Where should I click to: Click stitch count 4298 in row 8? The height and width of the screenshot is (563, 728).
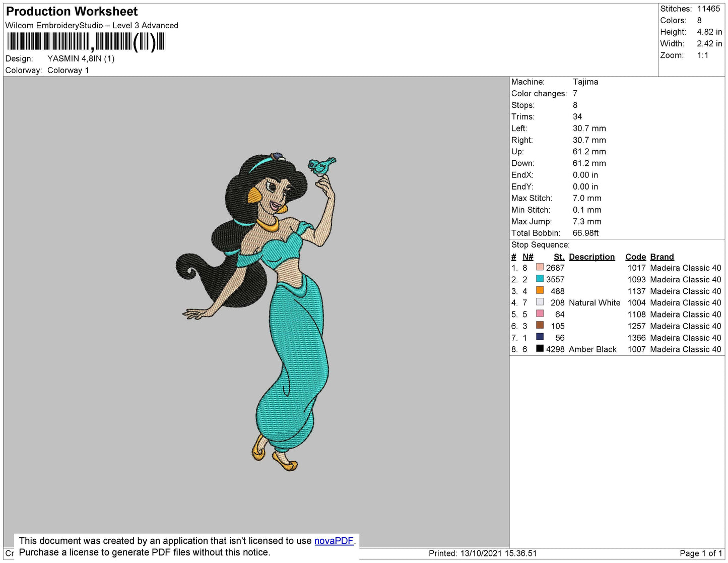click(555, 349)
